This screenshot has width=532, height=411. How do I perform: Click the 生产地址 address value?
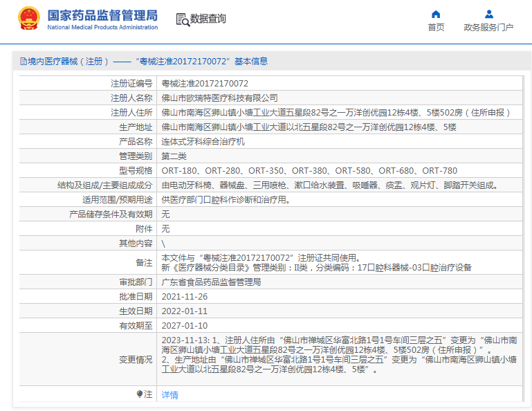pos(309,127)
